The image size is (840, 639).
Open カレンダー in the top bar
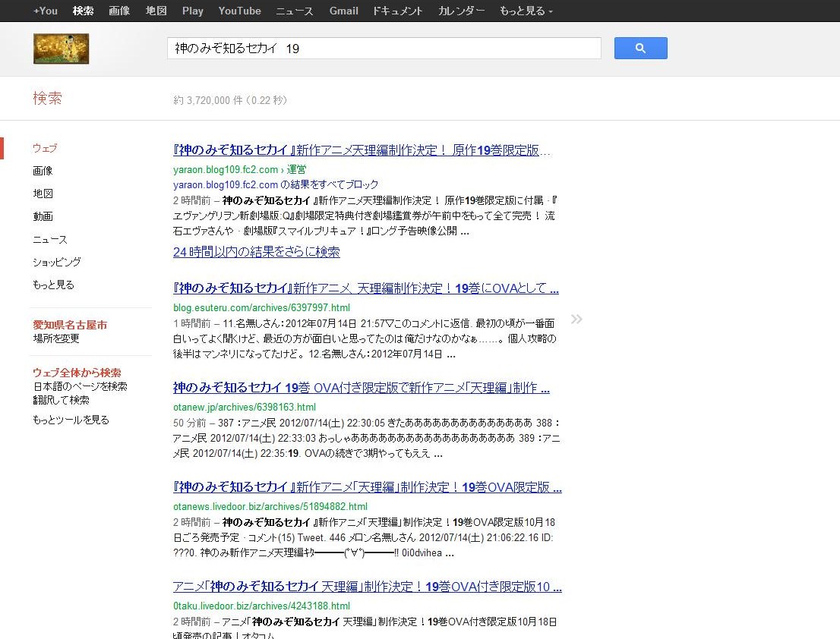click(461, 11)
